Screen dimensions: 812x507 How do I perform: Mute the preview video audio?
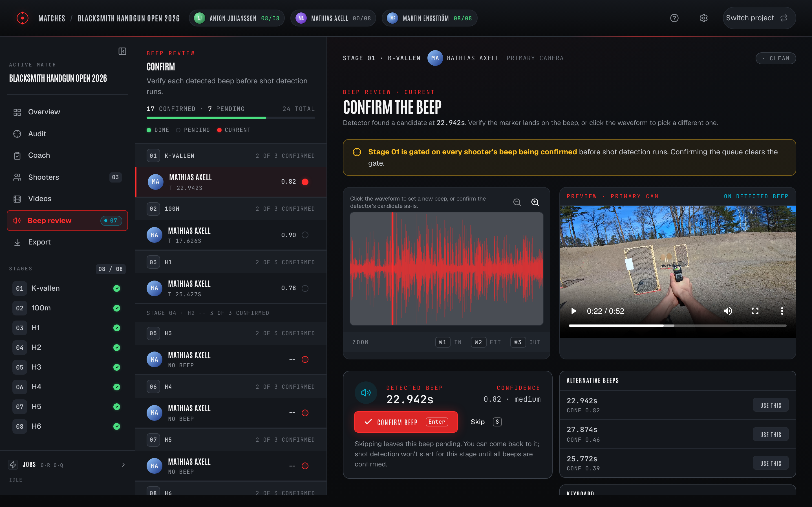(728, 311)
